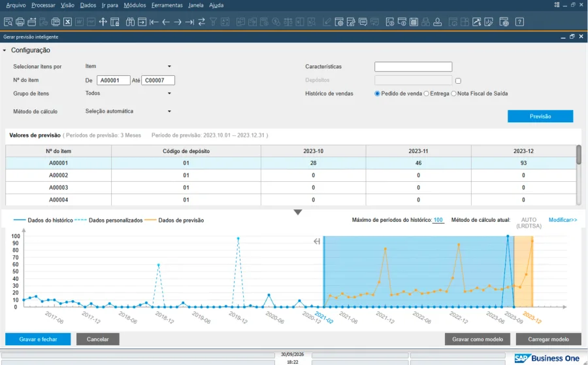This screenshot has height=365, width=588.
Task: Switch to Find mode with binoculars icon
Action: click(130, 22)
